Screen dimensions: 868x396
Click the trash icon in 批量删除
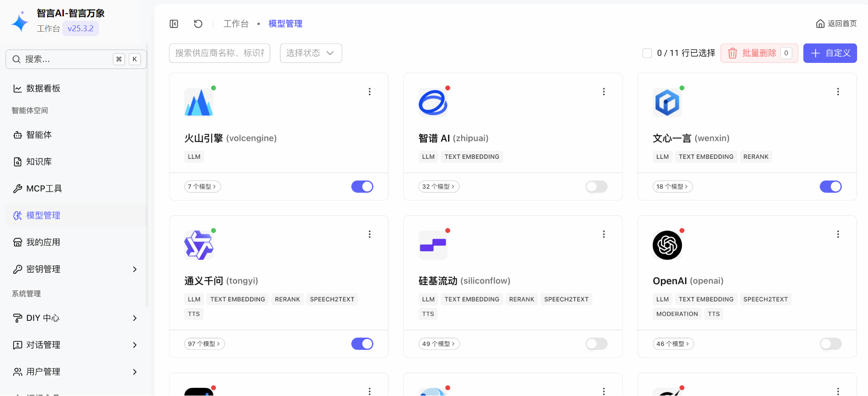[x=732, y=53]
